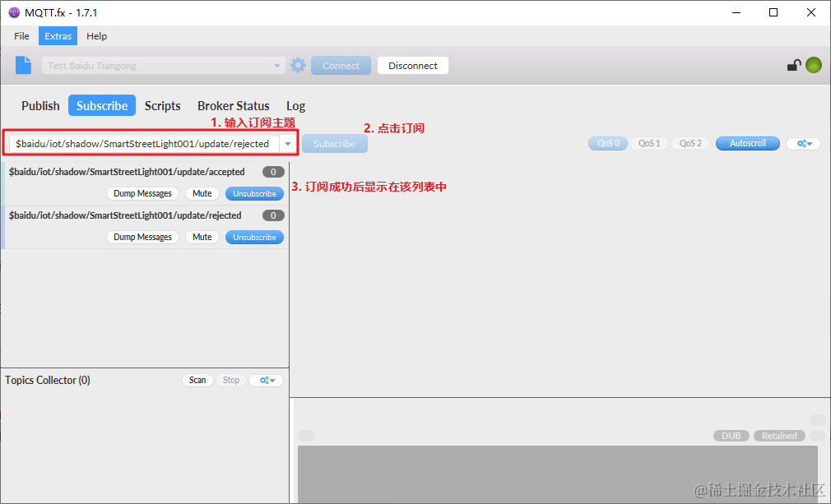This screenshot has height=504, width=831.
Task: Unsubscribe from update/accepted topic
Action: pos(254,194)
